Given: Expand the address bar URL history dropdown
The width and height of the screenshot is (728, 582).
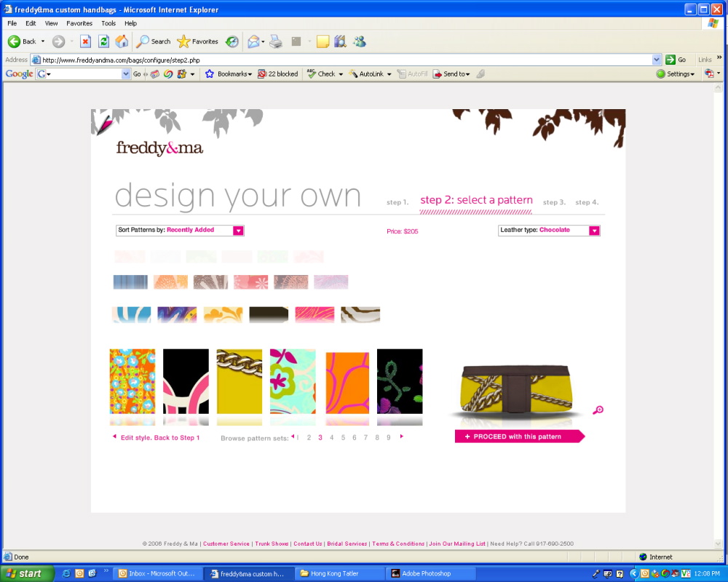Looking at the screenshot, I should (x=657, y=60).
